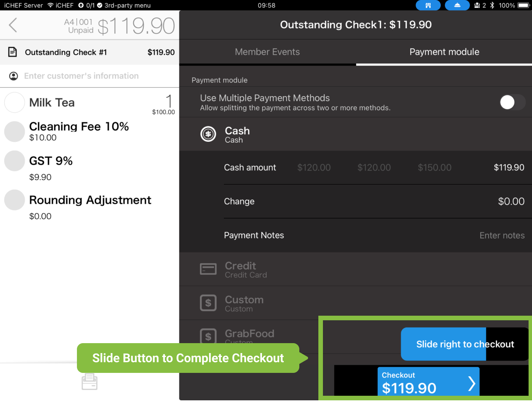Tap the Checkout chevron arrow

(x=471, y=384)
